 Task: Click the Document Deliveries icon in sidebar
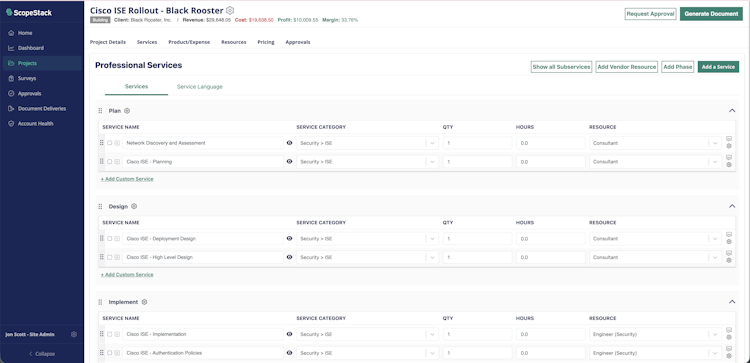tap(11, 109)
